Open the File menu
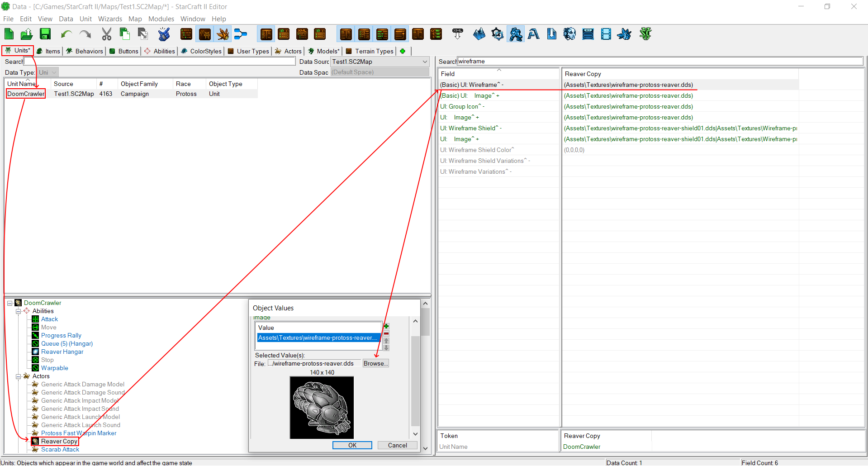This screenshot has width=868, height=466. pyautogui.click(x=8, y=19)
